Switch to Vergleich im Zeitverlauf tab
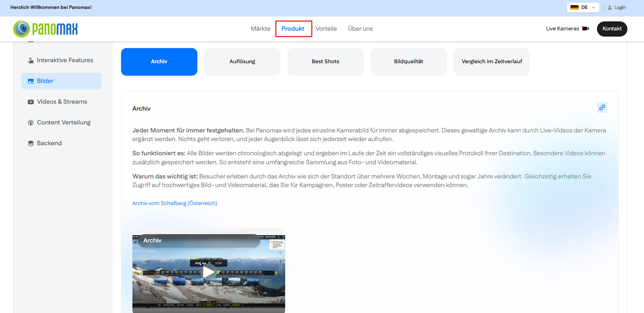Viewport: 644px width, 313px height. [x=492, y=62]
